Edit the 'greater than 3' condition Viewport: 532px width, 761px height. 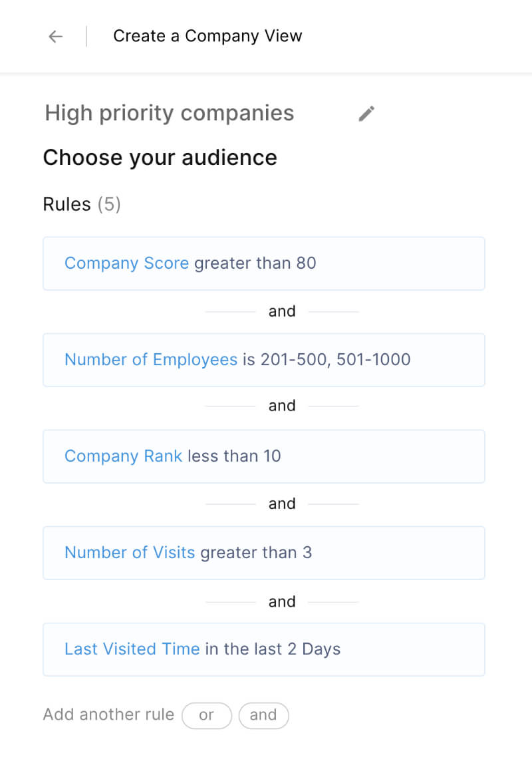click(256, 553)
